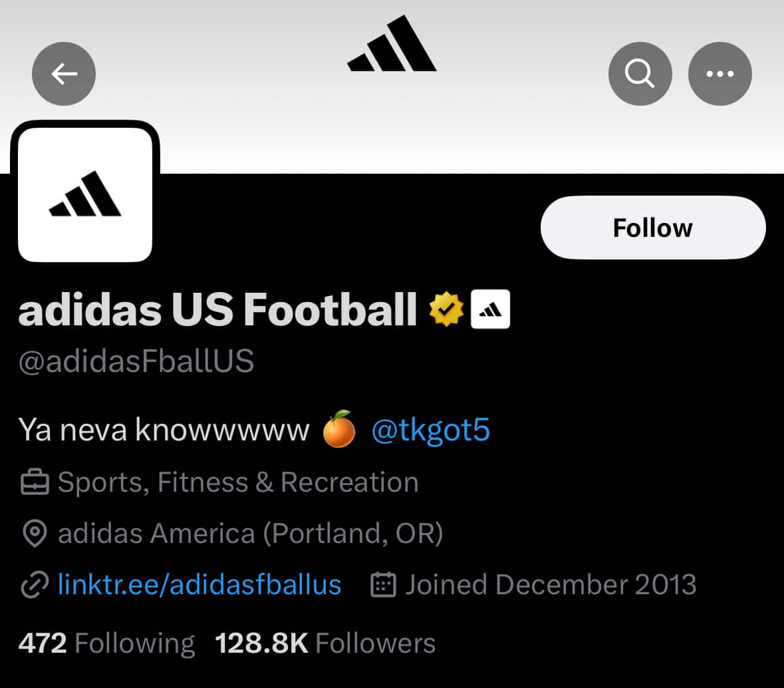Image resolution: width=784 pixels, height=688 pixels.
Task: Tap the chain link icon
Action: coord(35,585)
